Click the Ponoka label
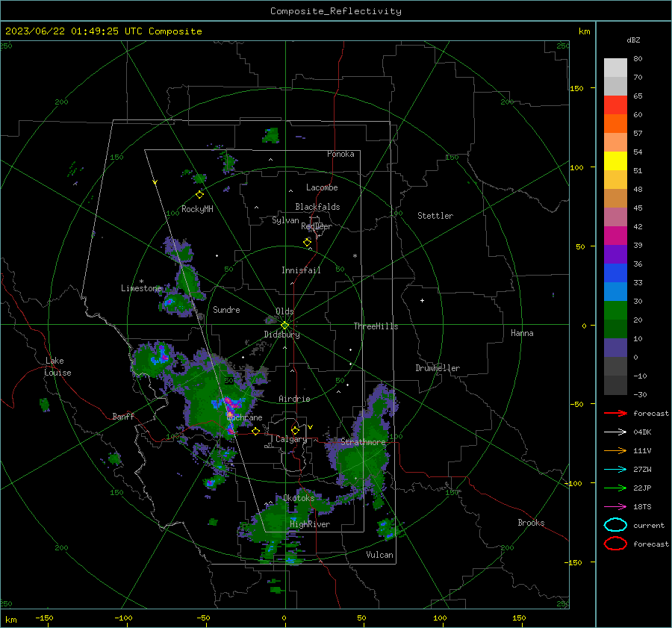This screenshot has height=628, width=672. [340, 154]
